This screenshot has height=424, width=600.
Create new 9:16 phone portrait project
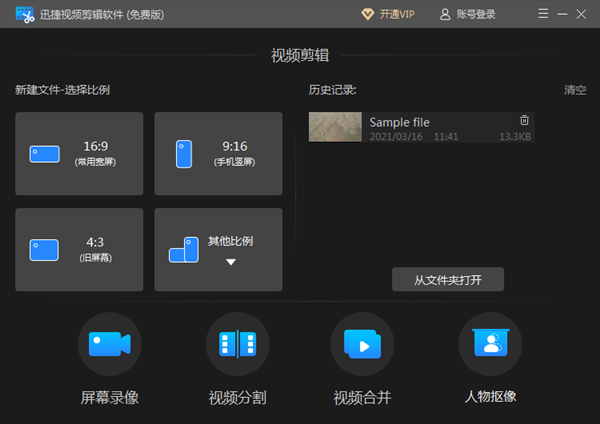[218, 153]
